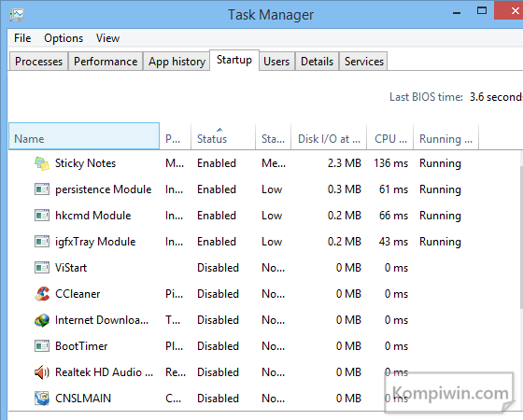Click Low impact of persistence Module

tap(272, 189)
